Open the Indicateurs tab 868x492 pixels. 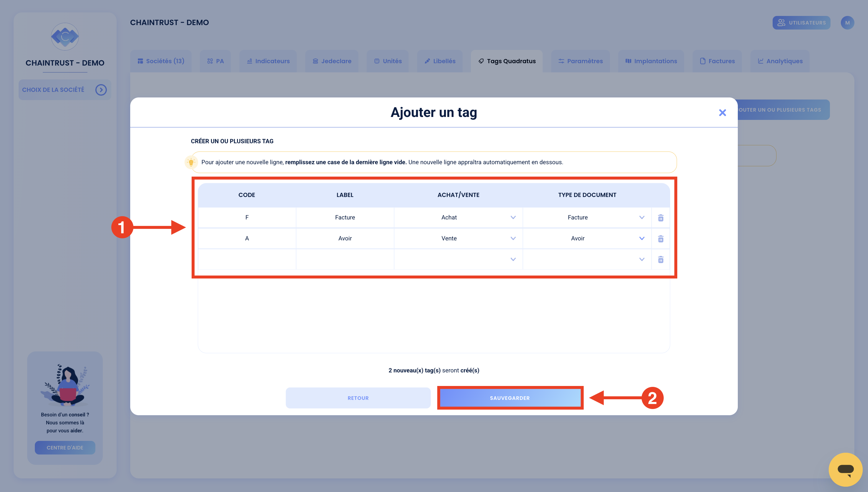(268, 61)
